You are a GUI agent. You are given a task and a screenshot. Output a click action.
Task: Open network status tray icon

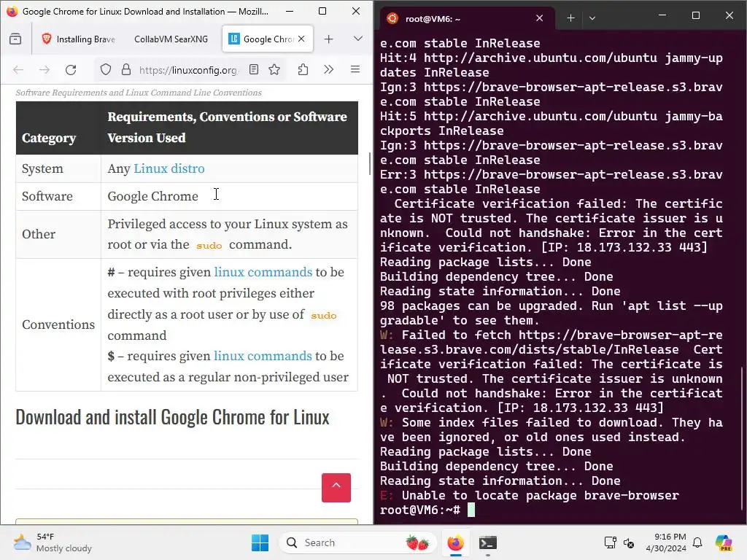tap(610, 542)
